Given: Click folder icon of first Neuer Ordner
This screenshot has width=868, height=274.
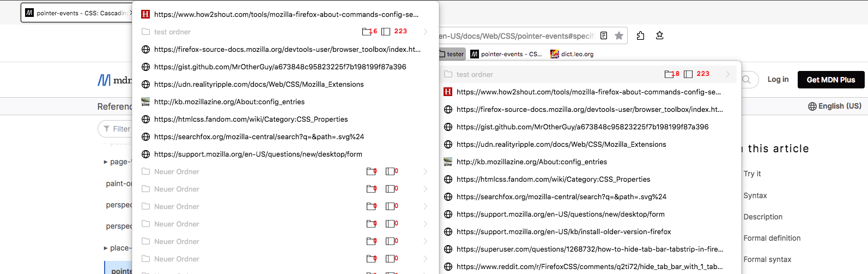Looking at the screenshot, I should tap(145, 171).
